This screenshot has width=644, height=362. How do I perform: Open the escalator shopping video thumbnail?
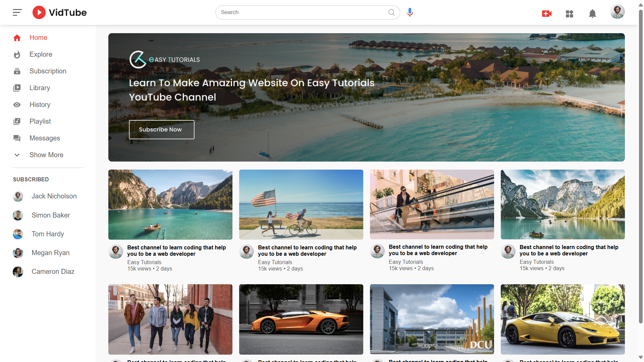(432, 204)
